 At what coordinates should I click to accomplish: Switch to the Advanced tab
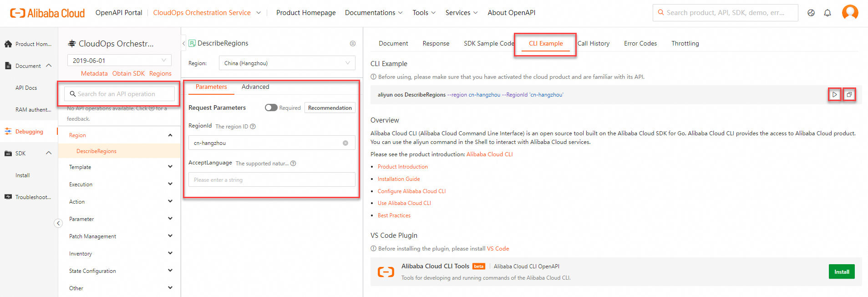255,87
